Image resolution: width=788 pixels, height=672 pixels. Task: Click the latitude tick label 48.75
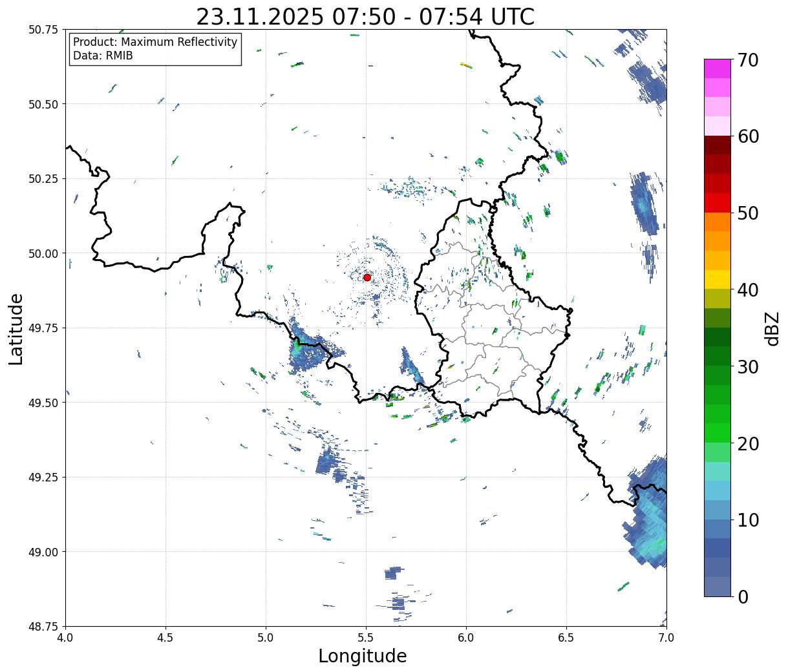click(43, 626)
